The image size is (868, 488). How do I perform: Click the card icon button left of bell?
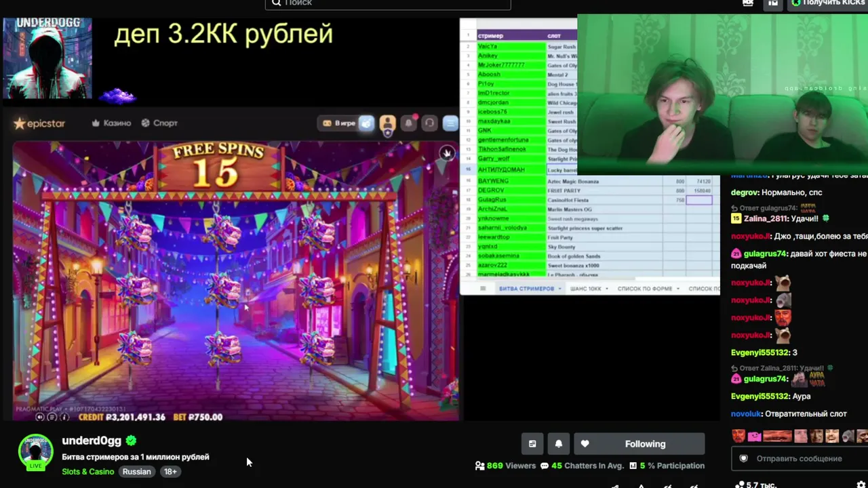pos(532,444)
